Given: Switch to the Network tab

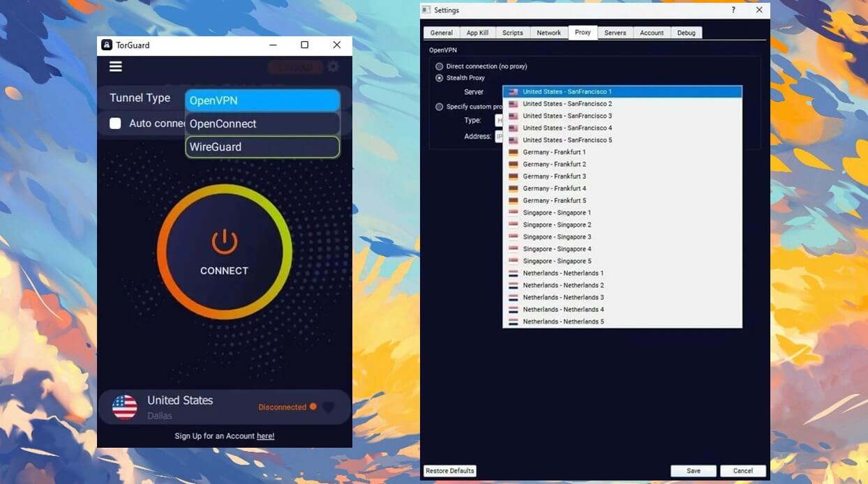Looking at the screenshot, I should point(549,33).
